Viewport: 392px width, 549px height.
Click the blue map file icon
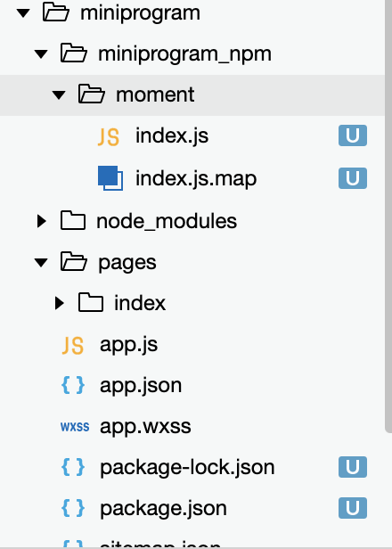[x=110, y=178]
